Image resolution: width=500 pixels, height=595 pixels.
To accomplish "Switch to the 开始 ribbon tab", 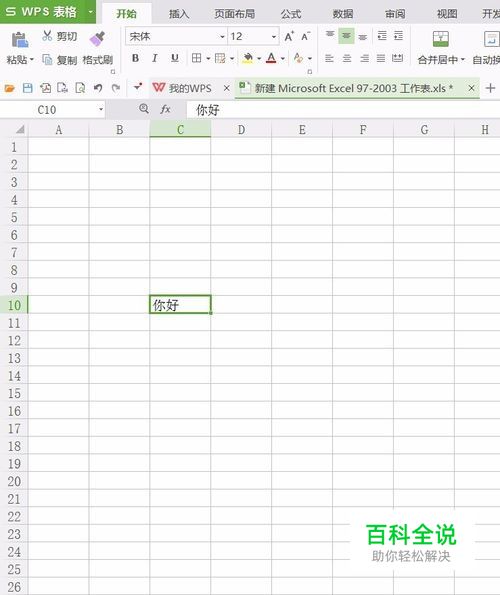I will pos(126,14).
